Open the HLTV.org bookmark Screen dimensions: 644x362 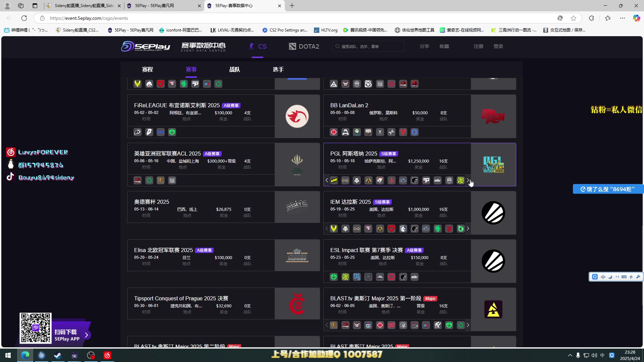[326, 30]
